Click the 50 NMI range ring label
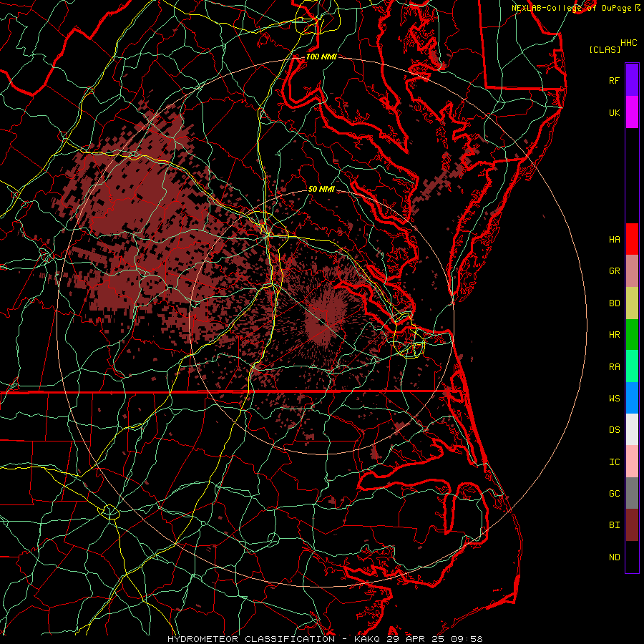The image size is (644, 644). (321, 189)
